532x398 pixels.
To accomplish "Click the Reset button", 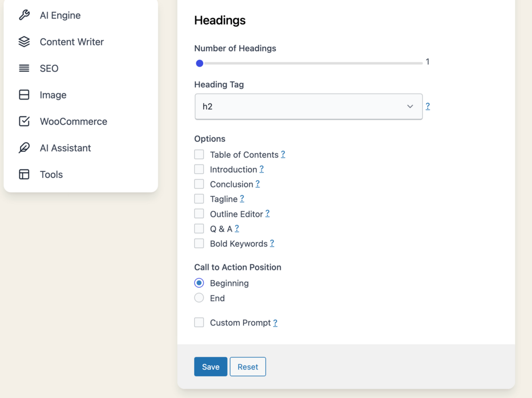I will tap(248, 367).
